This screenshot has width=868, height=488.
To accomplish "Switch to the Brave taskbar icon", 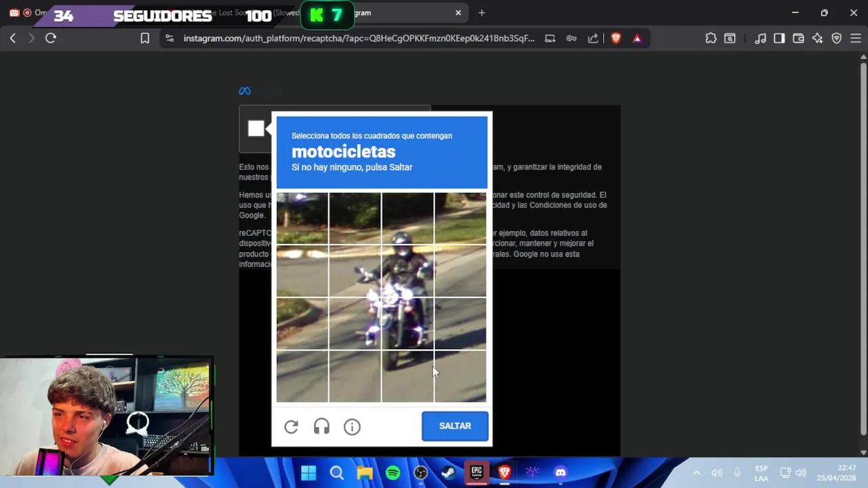I will tap(505, 472).
